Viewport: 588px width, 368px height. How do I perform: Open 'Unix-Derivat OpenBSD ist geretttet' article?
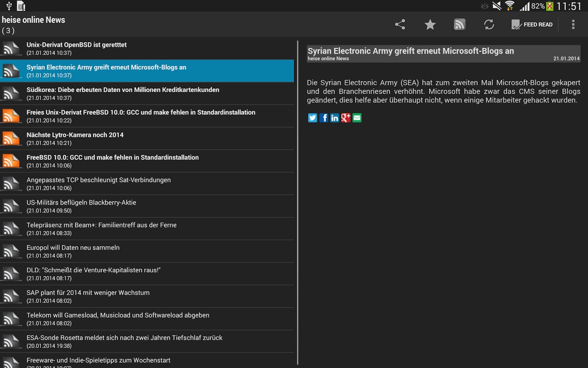click(x=147, y=49)
